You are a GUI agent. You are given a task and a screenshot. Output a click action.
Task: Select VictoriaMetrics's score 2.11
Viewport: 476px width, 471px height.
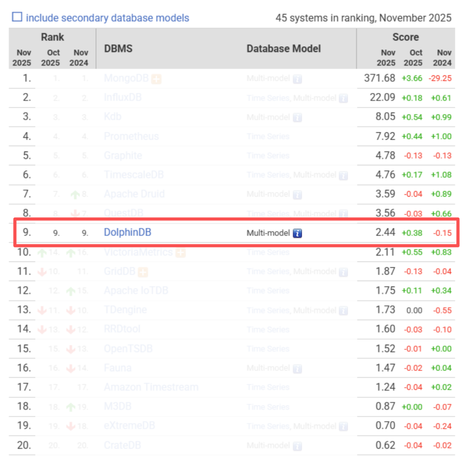tap(385, 252)
